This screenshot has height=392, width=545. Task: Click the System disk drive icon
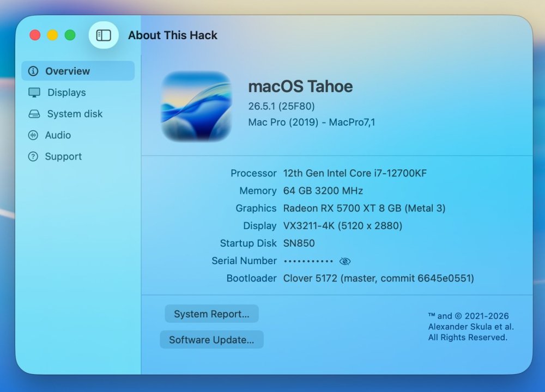coord(34,114)
